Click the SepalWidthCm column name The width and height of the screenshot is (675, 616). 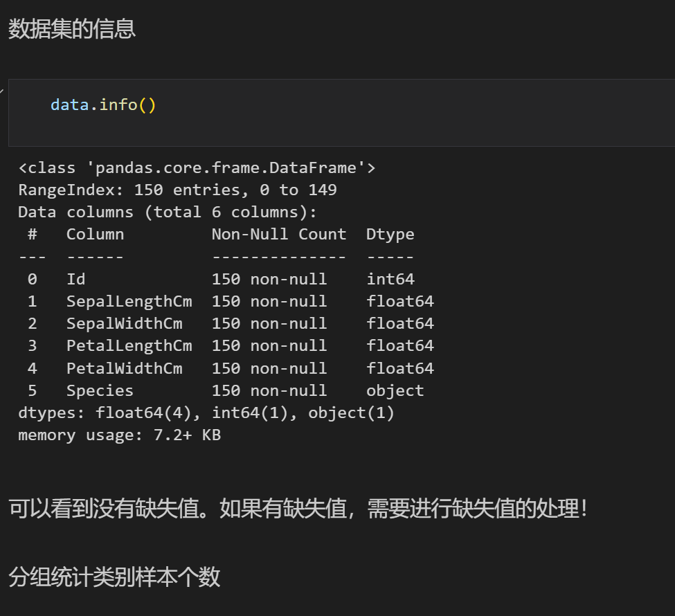[x=125, y=324]
